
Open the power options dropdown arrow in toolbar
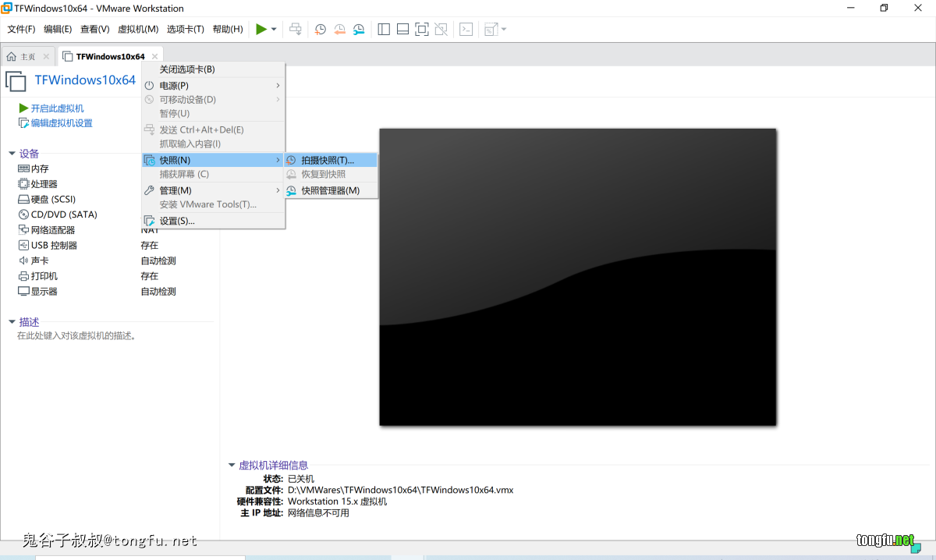tap(274, 30)
